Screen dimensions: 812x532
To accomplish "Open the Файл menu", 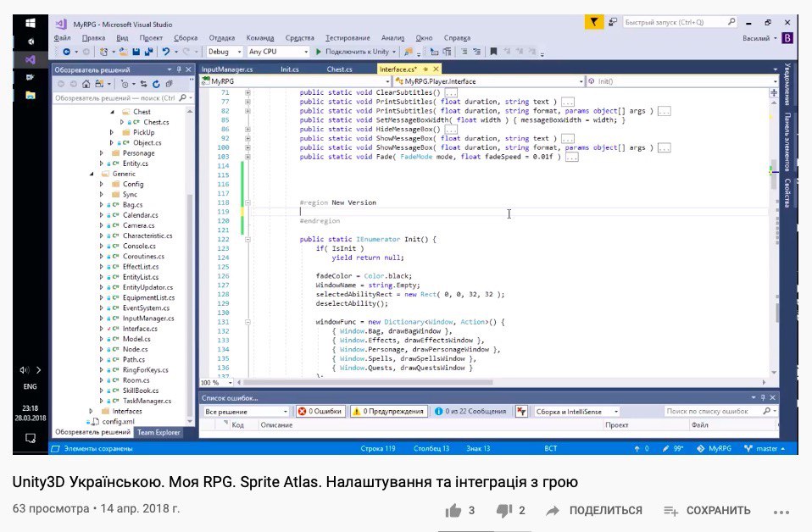I will point(62,38).
